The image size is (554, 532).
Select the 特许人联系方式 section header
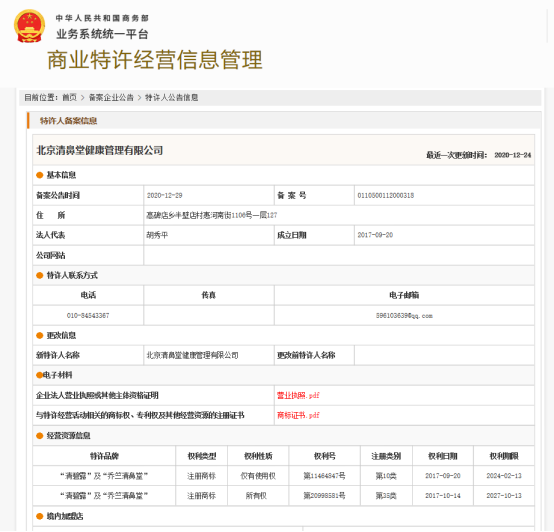(x=72, y=275)
